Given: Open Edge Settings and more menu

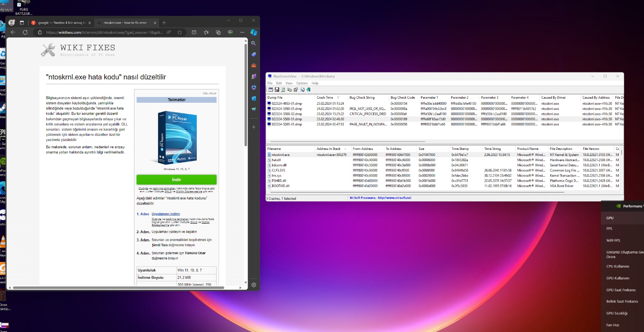Looking at the screenshot, I should tap(242, 32).
